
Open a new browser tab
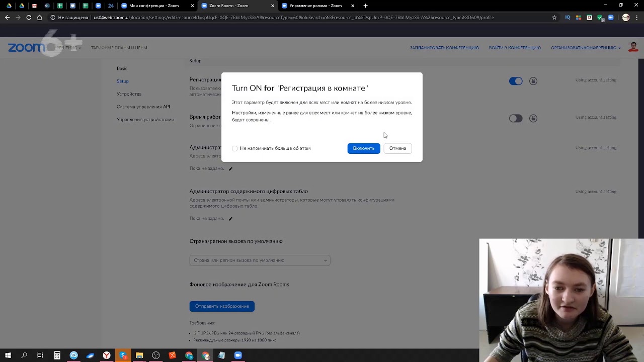pyautogui.click(x=366, y=6)
